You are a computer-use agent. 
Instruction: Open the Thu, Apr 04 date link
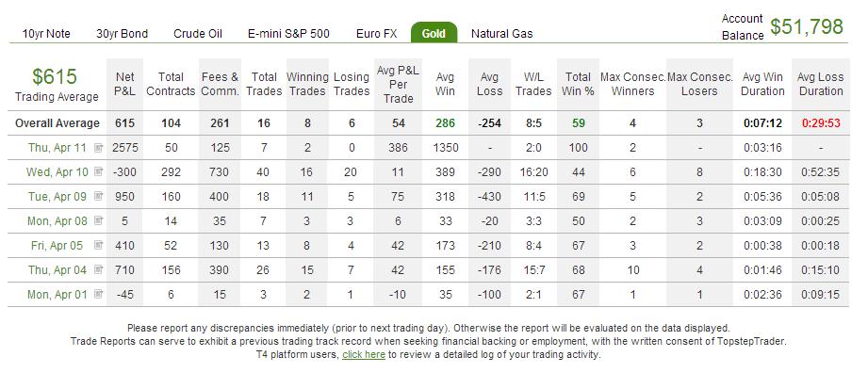[x=57, y=270]
